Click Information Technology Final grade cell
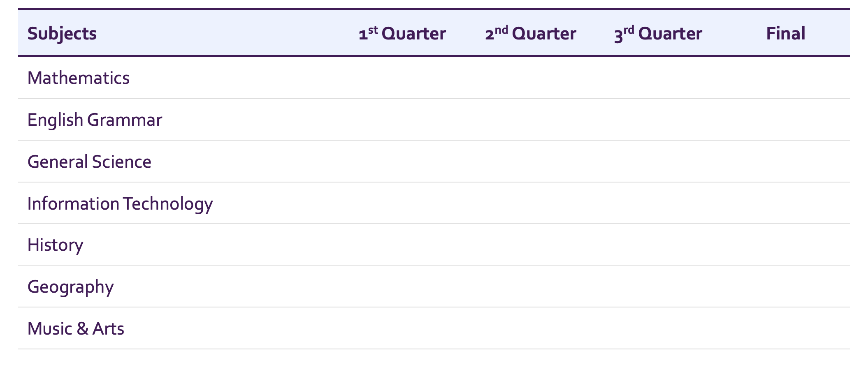Image resolution: width=868 pixels, height=365 pixels. pos(785,203)
